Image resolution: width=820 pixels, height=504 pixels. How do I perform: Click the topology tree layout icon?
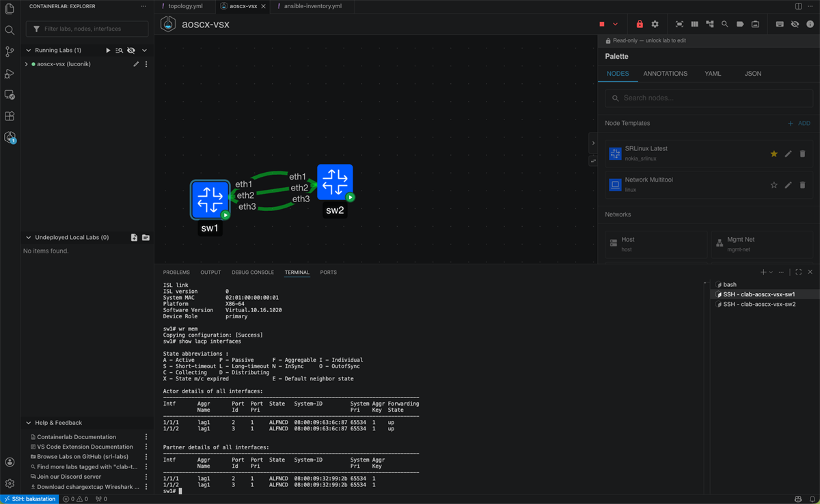click(710, 25)
